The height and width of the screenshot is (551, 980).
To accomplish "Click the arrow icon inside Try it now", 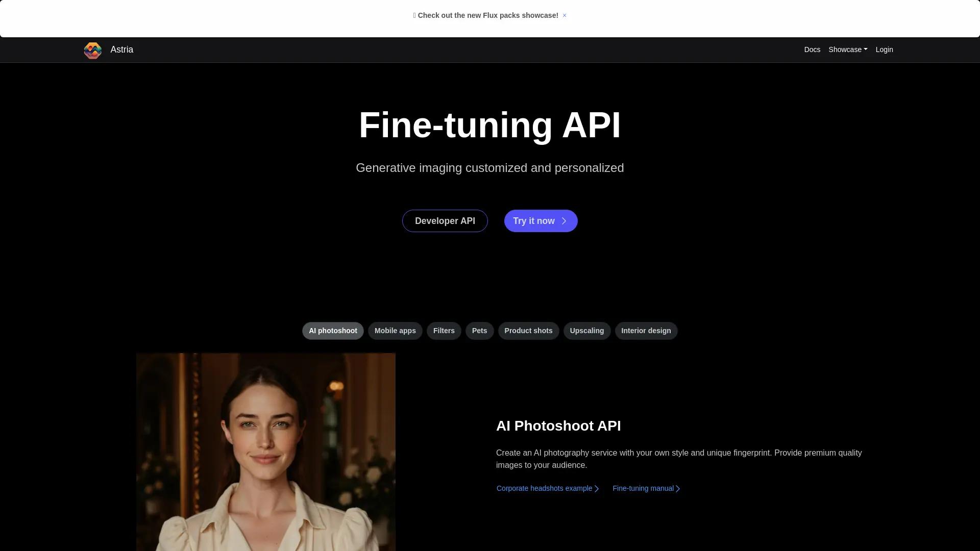I will (563, 221).
